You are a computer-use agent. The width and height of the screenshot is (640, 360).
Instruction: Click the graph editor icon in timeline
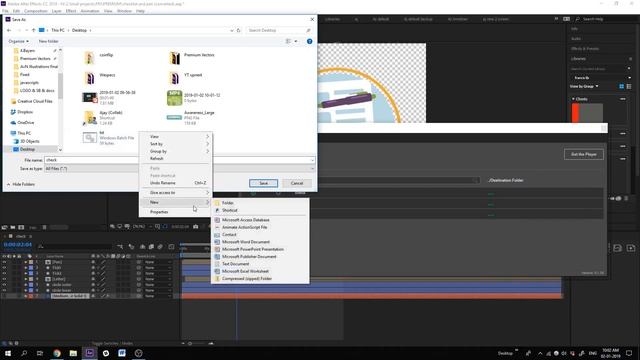pos(171,247)
